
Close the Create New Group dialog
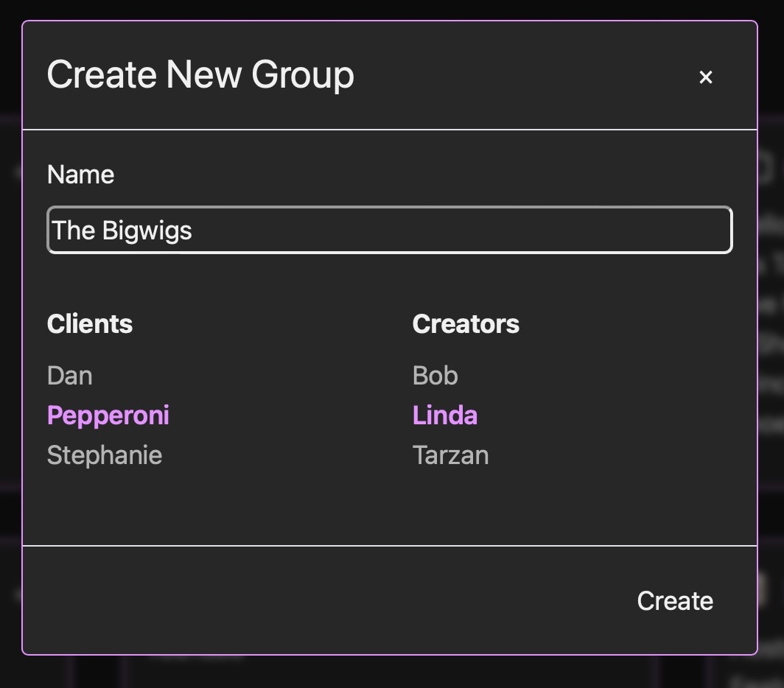[705, 77]
